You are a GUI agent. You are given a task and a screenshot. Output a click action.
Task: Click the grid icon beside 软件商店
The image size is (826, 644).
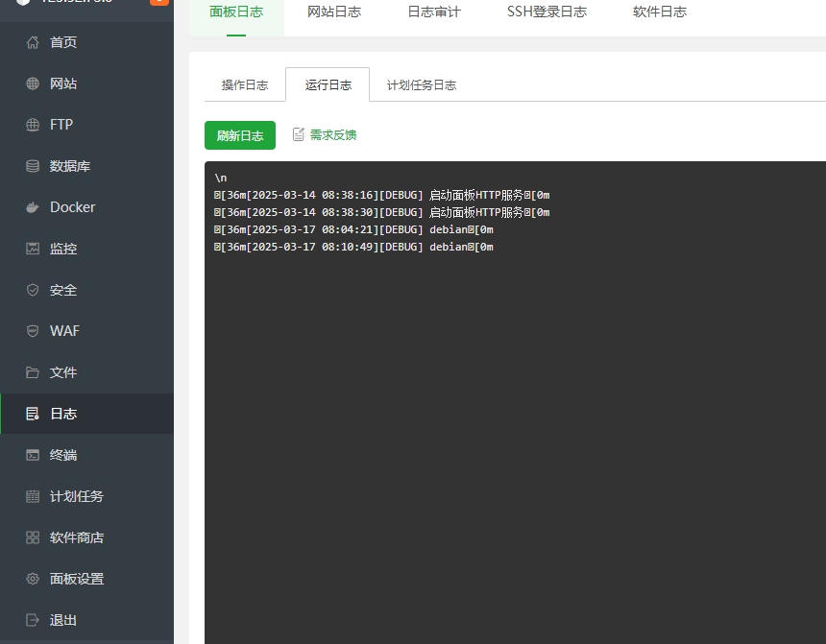tap(33, 537)
